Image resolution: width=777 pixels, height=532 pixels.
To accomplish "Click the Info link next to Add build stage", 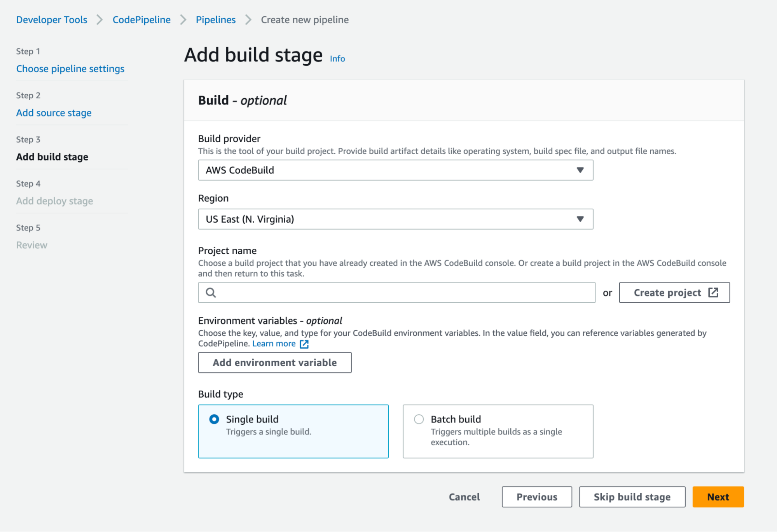I will (337, 59).
